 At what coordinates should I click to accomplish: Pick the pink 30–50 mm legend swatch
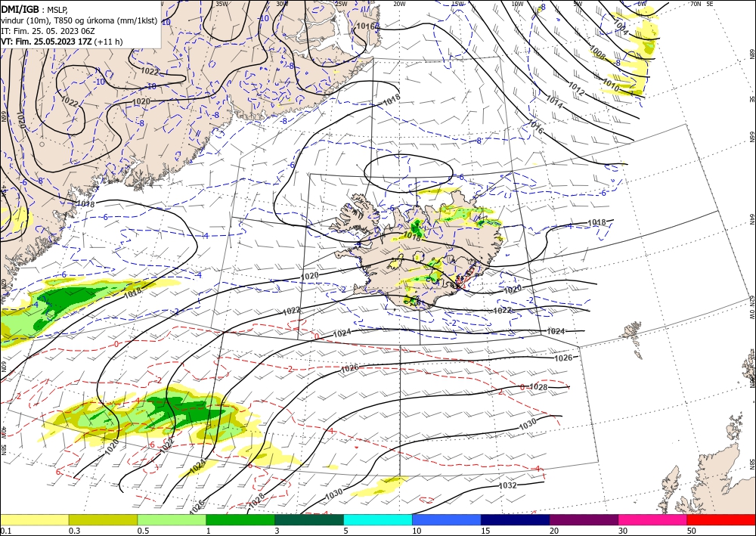click(x=653, y=519)
